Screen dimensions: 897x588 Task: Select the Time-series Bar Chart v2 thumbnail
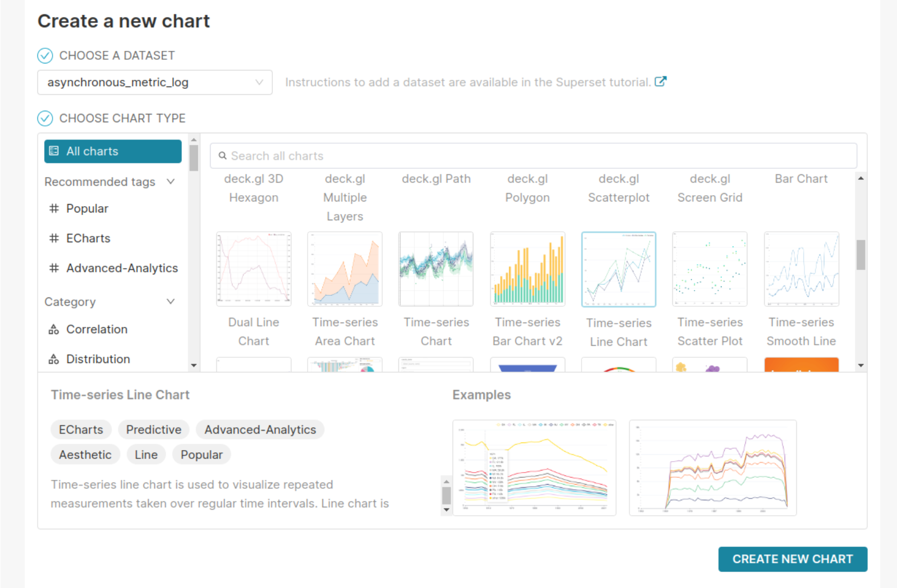527,269
